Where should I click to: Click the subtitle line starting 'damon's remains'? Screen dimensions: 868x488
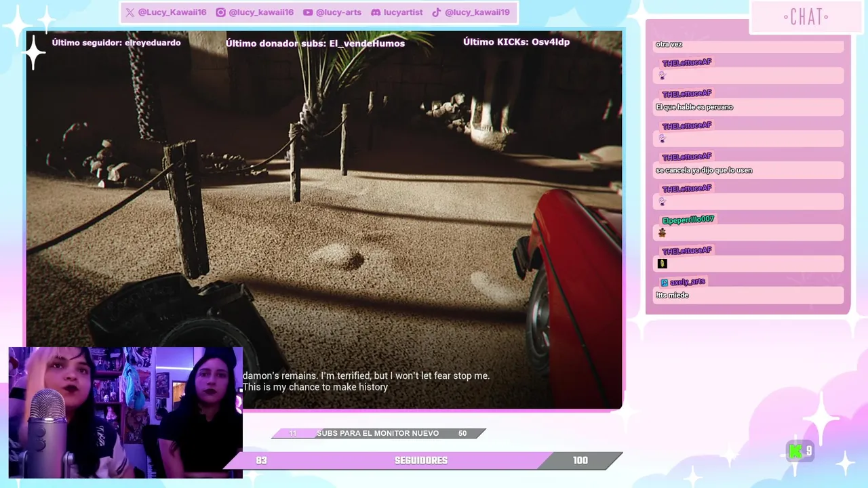366,375
